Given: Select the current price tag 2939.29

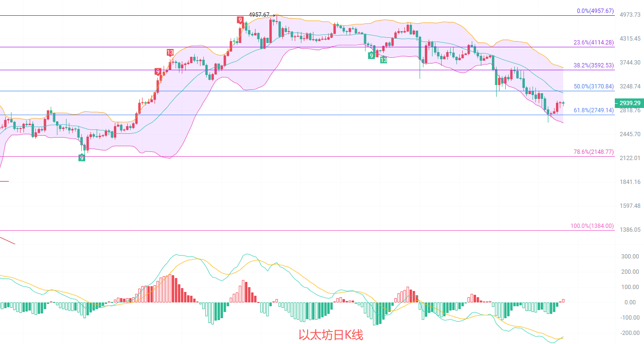Looking at the screenshot, I should click(x=629, y=103).
